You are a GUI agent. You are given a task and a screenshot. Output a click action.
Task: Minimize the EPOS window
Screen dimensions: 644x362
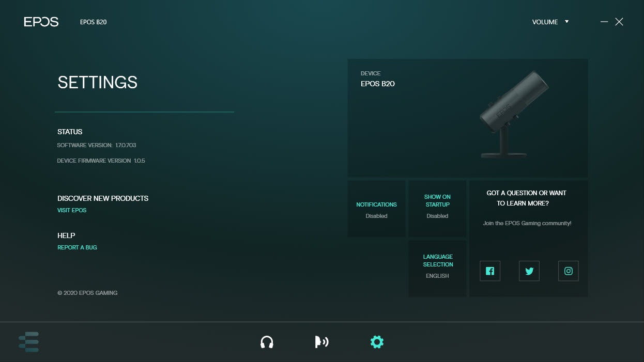tap(604, 22)
